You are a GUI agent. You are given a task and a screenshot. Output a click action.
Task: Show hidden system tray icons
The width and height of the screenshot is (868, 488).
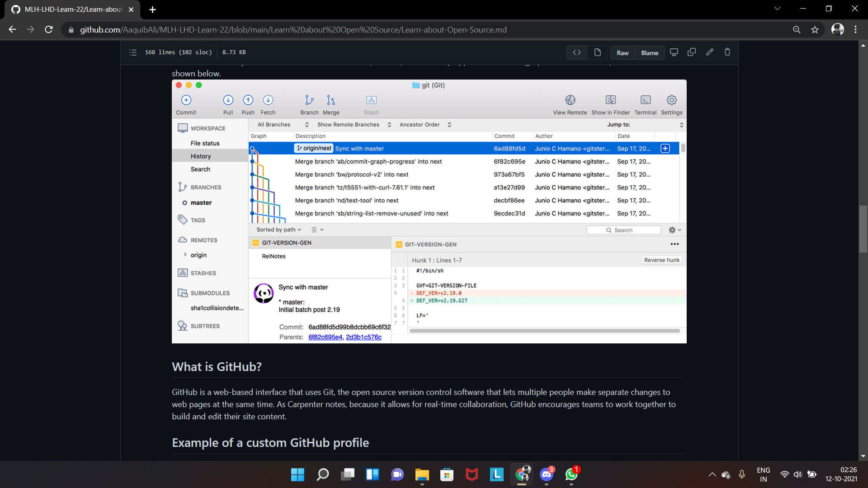(x=712, y=474)
